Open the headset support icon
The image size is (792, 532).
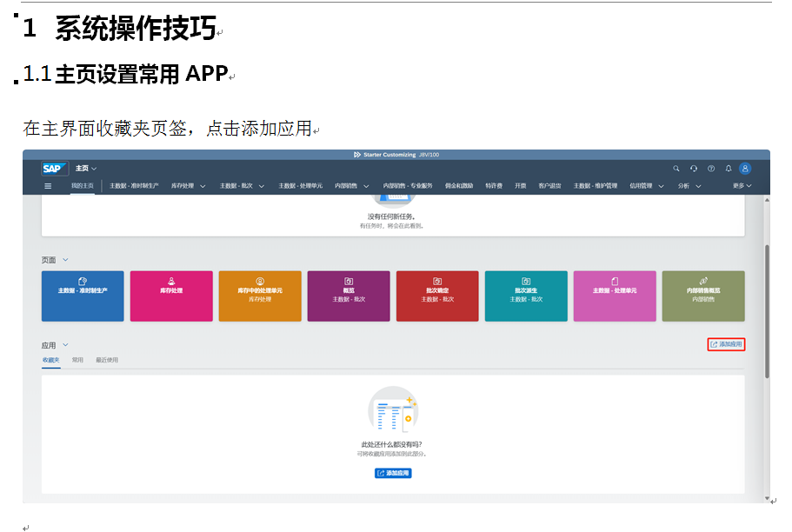pos(694,169)
